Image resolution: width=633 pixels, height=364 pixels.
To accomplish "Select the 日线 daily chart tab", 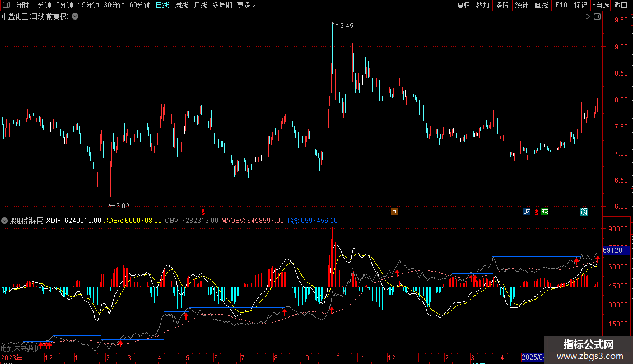I will [162, 5].
